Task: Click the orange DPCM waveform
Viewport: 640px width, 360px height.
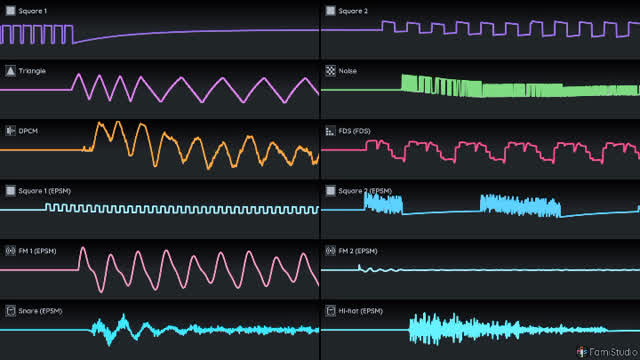Action: [x=159, y=145]
